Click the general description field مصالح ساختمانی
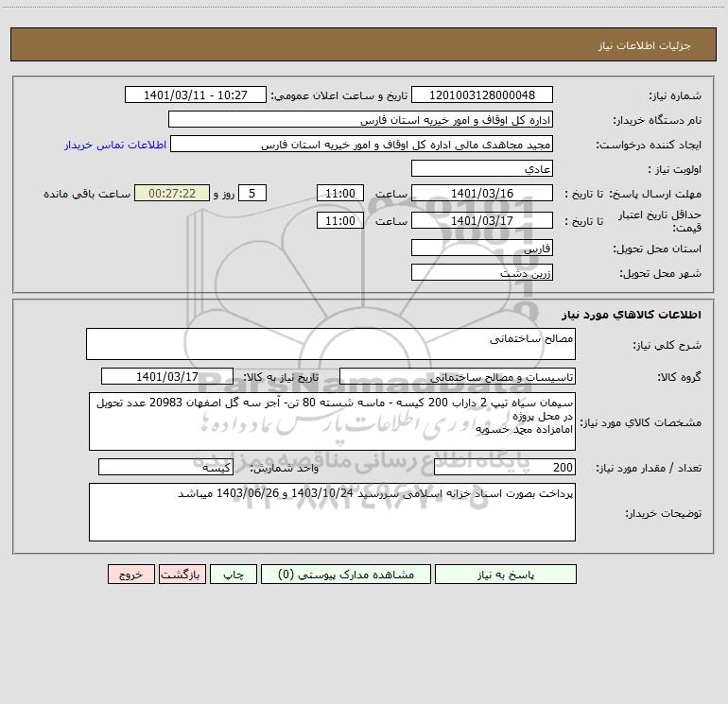 [331, 344]
